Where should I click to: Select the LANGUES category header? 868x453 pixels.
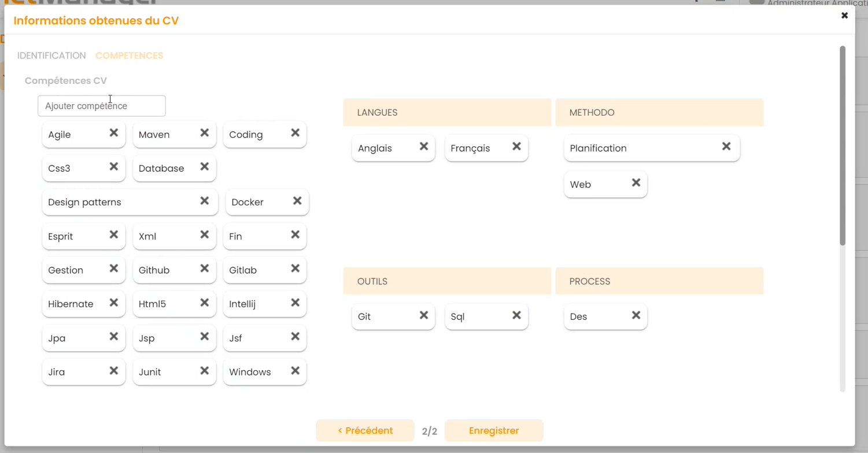click(447, 112)
